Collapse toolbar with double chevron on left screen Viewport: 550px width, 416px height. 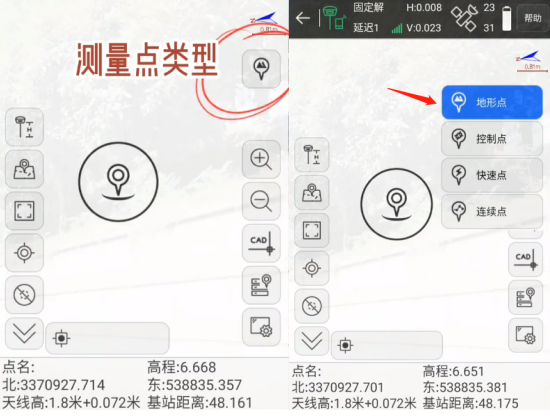pos(24,334)
